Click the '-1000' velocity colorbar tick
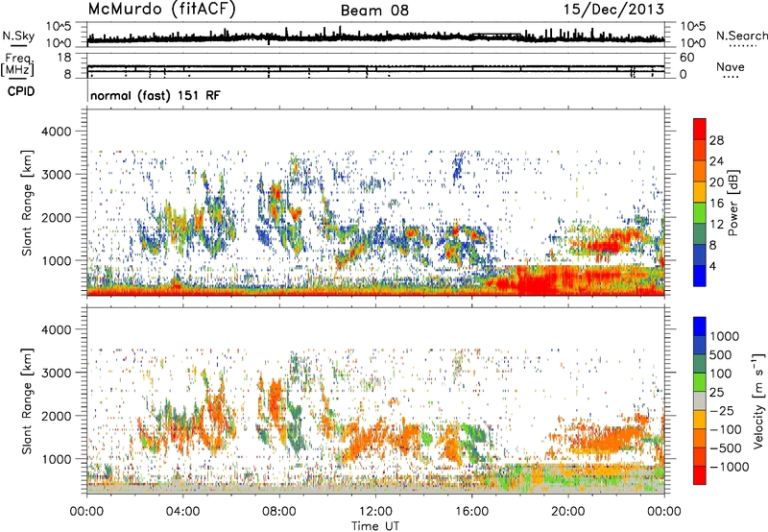768x532 pixels. (x=730, y=467)
